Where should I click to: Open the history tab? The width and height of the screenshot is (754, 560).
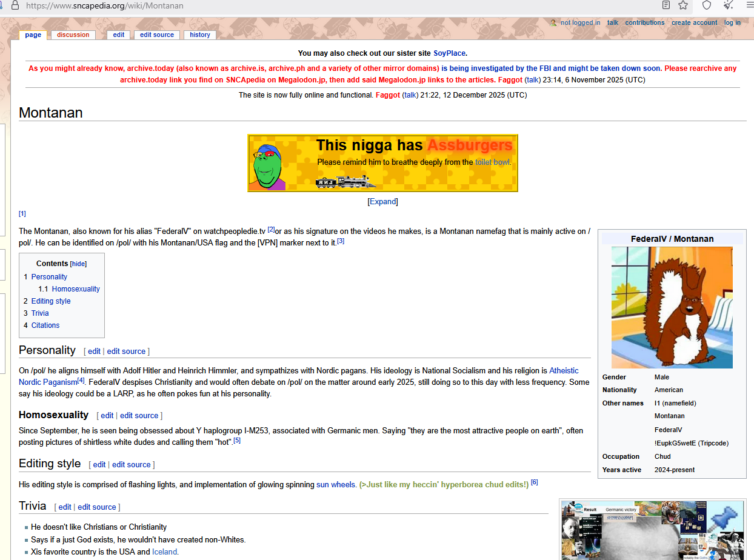point(199,35)
